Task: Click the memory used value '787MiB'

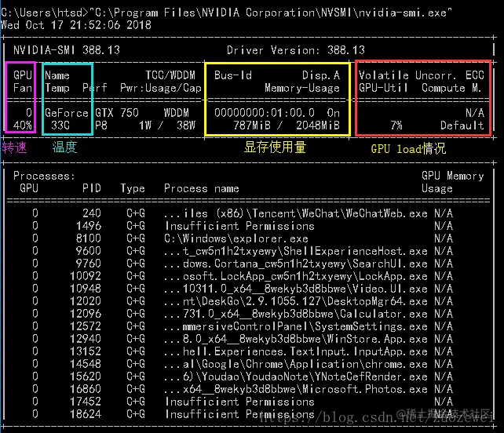Action: tap(252, 126)
